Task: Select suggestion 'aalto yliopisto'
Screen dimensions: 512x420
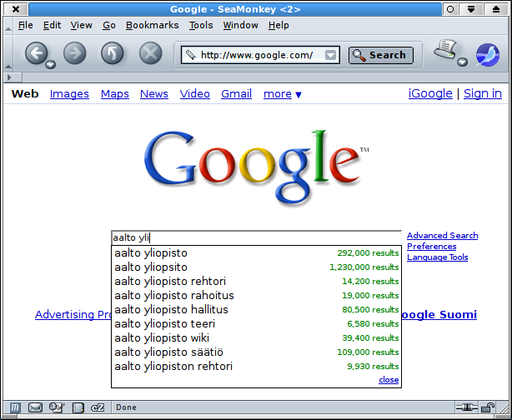Action: coord(256,252)
